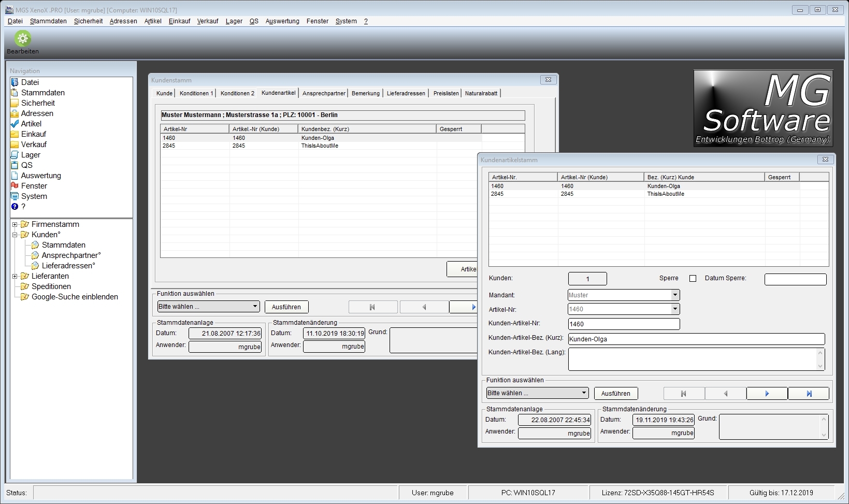Click the Gültig bis date in status bar
This screenshot has height=504, width=849.
(781, 493)
